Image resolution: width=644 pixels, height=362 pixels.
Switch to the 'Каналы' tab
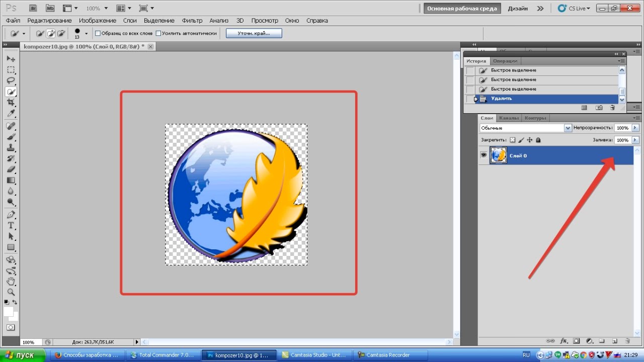tap(509, 118)
